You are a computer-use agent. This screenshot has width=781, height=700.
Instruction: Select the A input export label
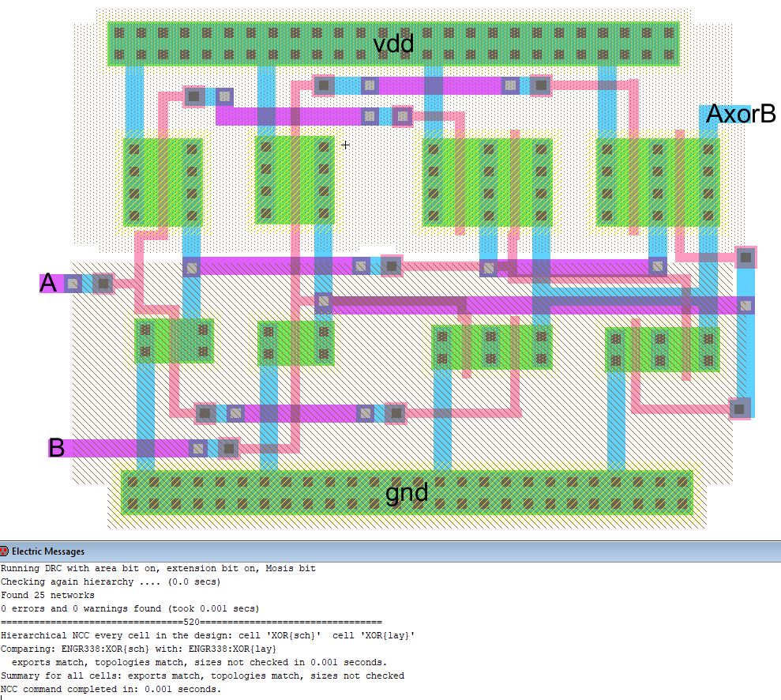(x=48, y=284)
